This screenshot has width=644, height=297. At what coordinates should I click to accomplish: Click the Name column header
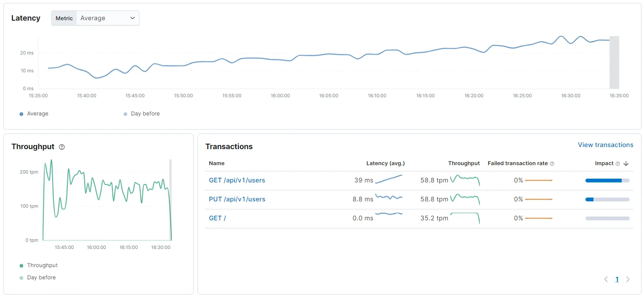216,163
